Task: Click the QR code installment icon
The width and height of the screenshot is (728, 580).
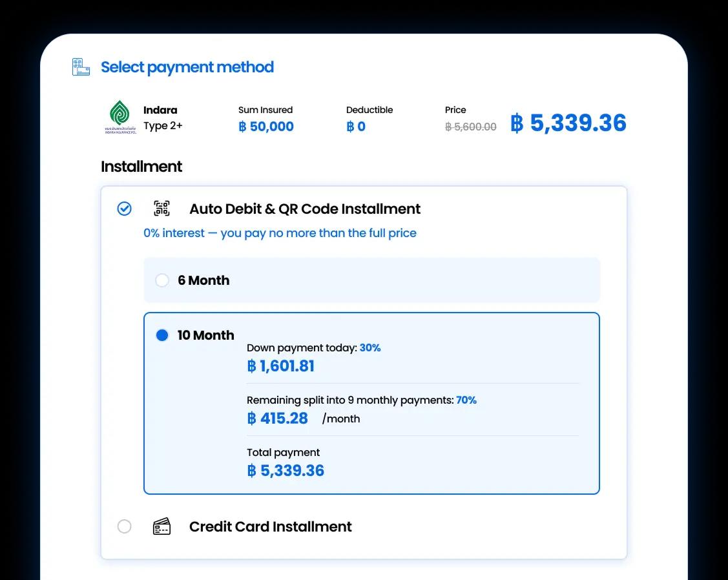Action: 161,209
